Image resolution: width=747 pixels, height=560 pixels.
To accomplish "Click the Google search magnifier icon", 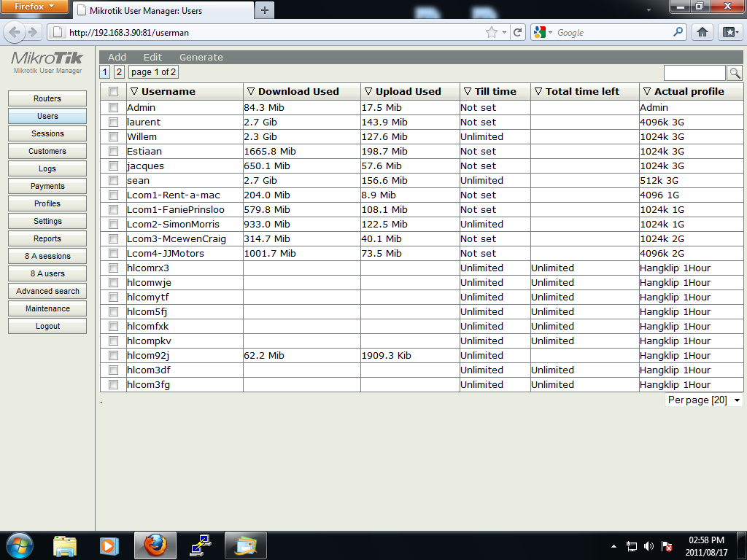I will tap(678, 32).
